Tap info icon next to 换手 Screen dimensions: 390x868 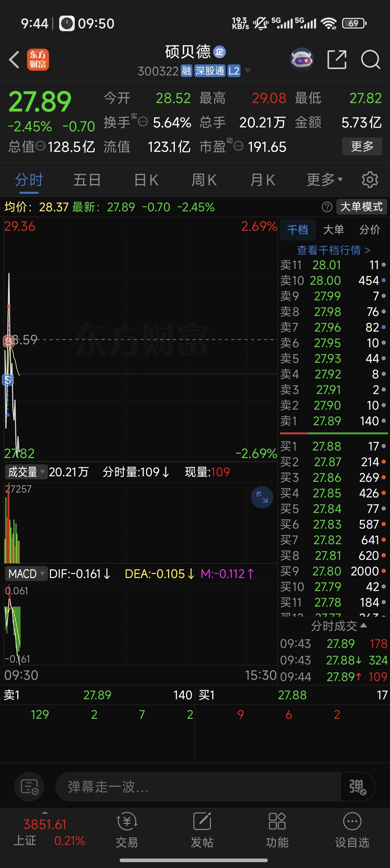click(143, 122)
